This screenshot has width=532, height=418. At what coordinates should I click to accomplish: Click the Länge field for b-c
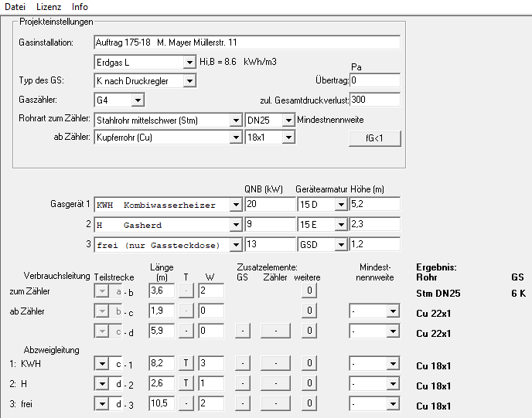(162, 311)
